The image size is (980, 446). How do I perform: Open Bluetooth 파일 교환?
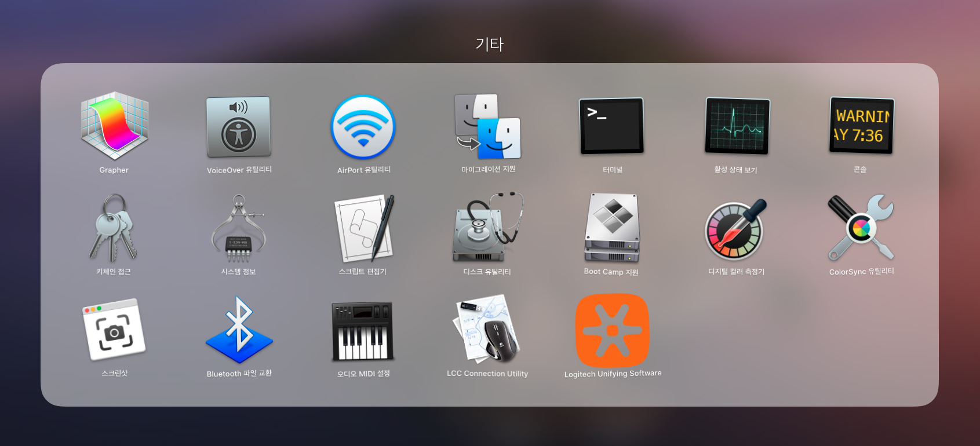[x=239, y=330]
